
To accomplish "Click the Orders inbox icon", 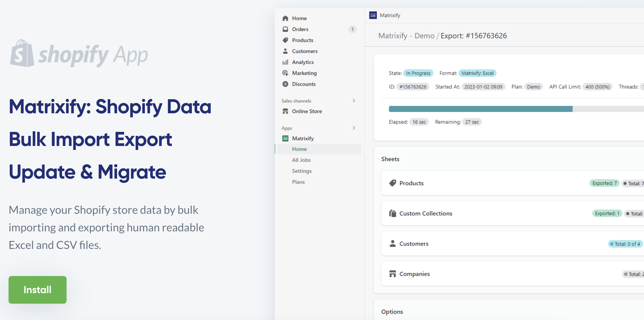I will click(x=285, y=29).
